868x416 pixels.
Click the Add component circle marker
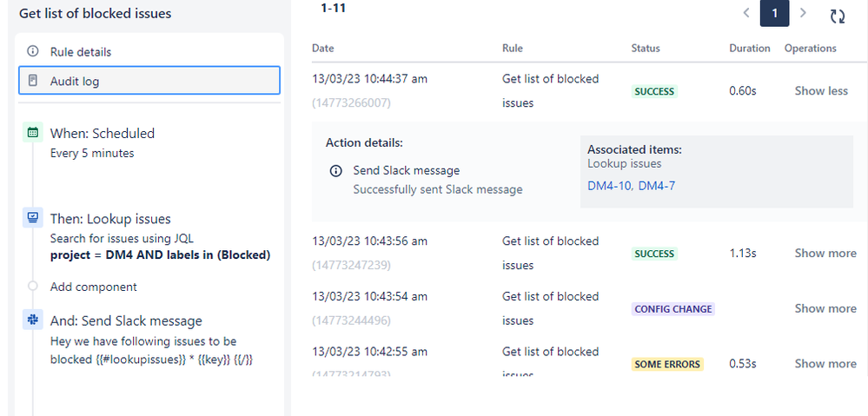coord(33,286)
